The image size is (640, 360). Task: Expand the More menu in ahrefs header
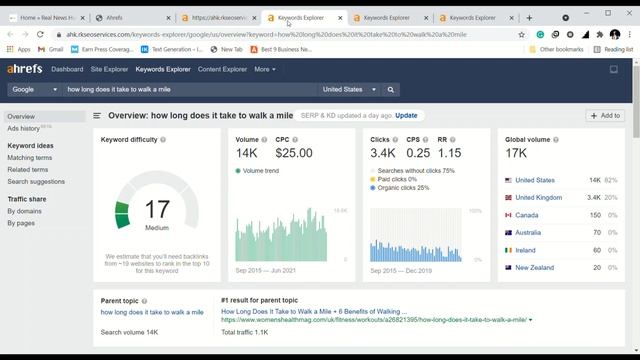[x=264, y=69]
